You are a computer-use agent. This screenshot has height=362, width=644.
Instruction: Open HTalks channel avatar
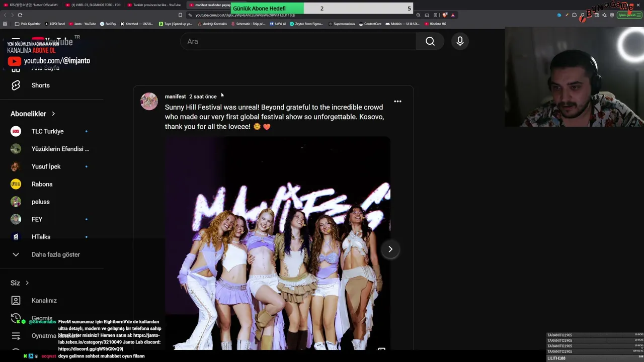(16, 237)
